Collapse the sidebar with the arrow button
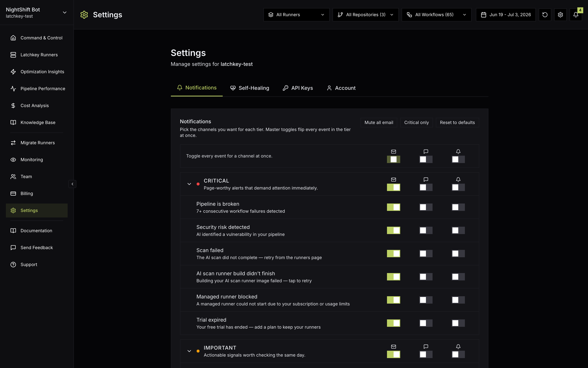This screenshot has height=368, width=588. [72, 184]
